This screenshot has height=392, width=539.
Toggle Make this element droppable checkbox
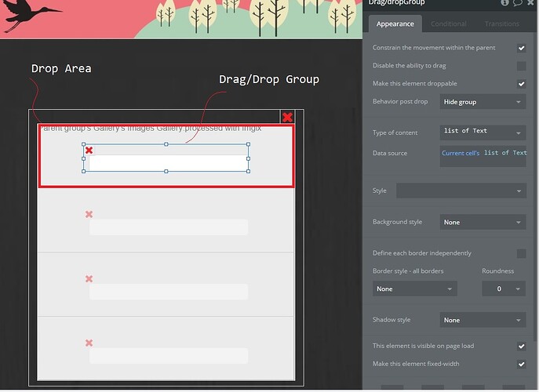point(522,83)
